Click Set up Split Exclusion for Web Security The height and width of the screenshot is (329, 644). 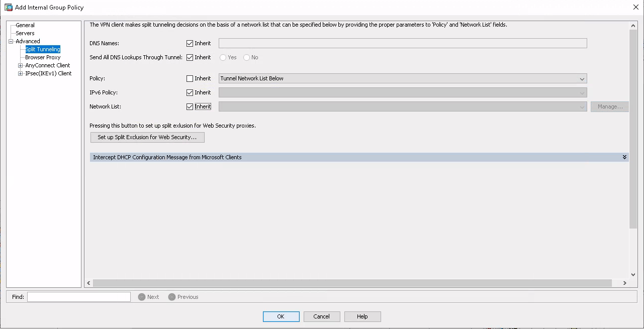147,137
